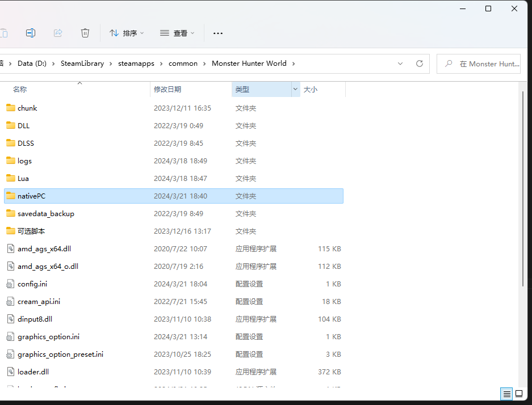Select the chunk folder icon
This screenshot has height=405, width=532.
tap(11, 108)
